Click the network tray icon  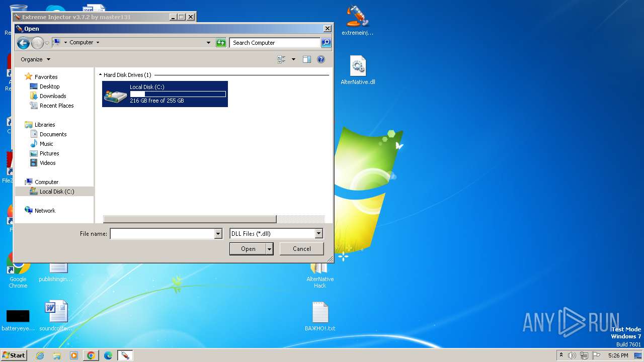coord(584,355)
